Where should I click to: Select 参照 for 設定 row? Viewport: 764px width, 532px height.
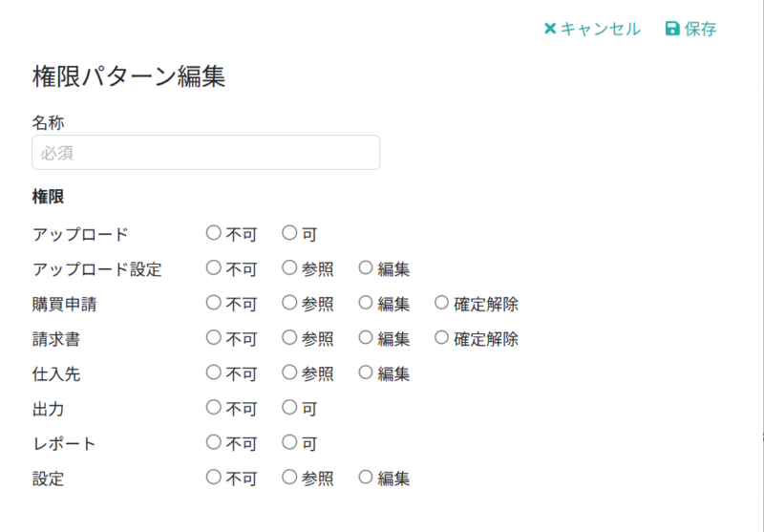click(289, 477)
